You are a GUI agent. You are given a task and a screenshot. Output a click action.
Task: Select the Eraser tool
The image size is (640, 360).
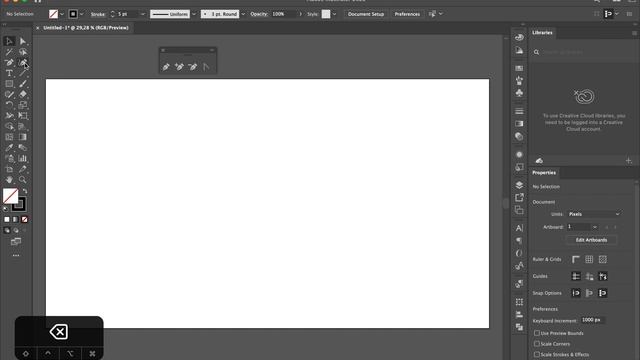click(23, 94)
